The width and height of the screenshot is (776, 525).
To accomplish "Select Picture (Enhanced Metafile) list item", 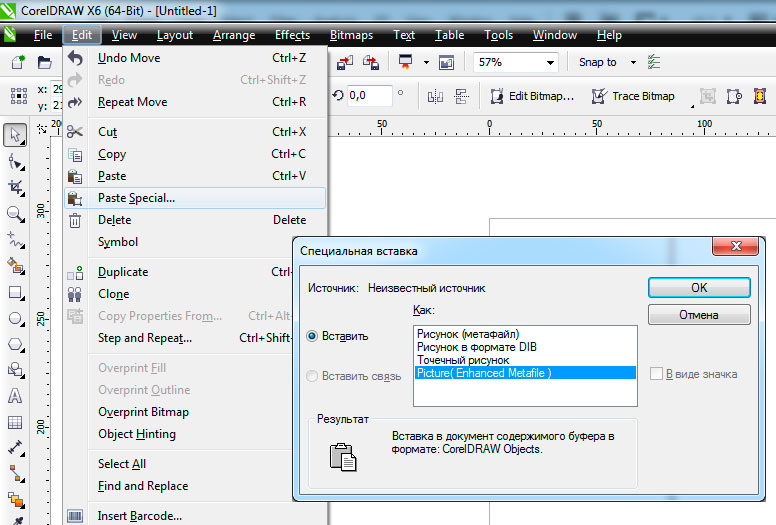I will (x=525, y=373).
